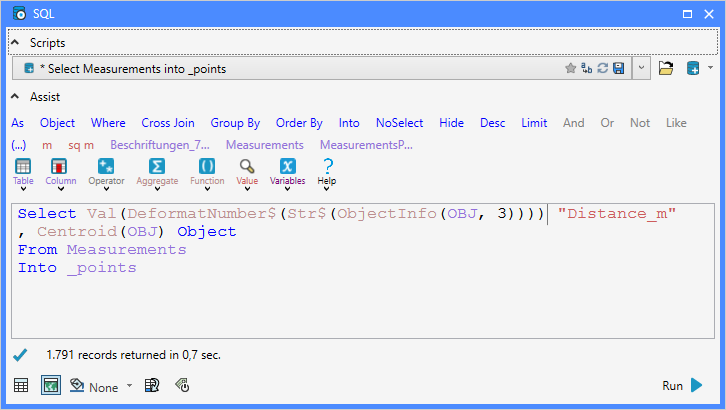Image resolution: width=726 pixels, height=410 pixels.
Task: Click the And operator link
Action: point(574,123)
